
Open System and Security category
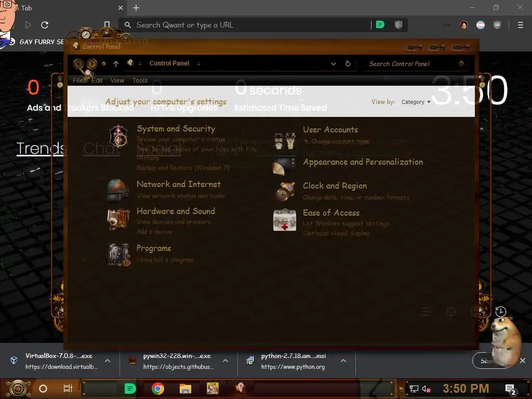click(x=176, y=129)
